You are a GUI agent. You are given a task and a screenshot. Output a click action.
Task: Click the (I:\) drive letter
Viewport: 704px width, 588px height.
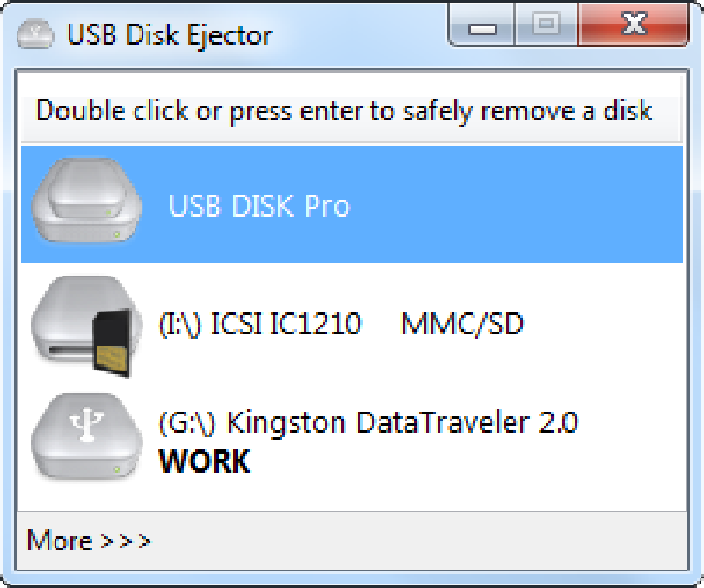coord(180,324)
